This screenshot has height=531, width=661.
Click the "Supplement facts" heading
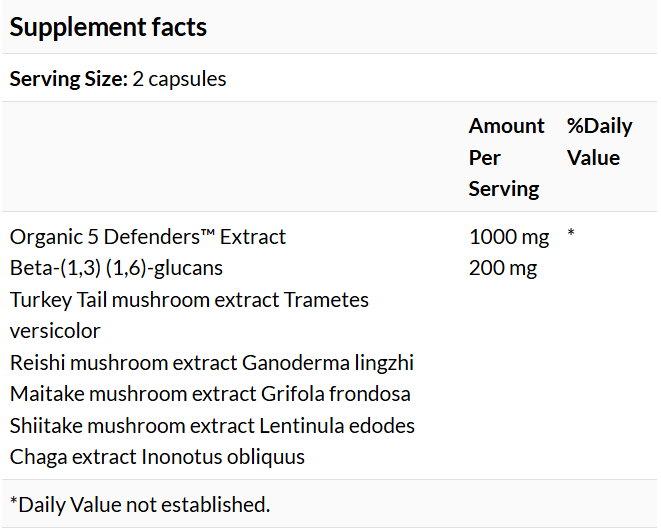click(108, 27)
